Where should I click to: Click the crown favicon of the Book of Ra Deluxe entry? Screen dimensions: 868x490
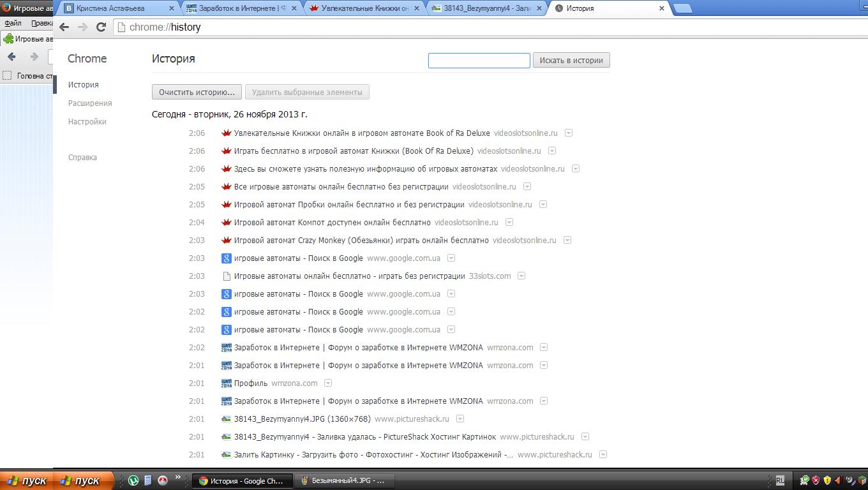pos(226,133)
